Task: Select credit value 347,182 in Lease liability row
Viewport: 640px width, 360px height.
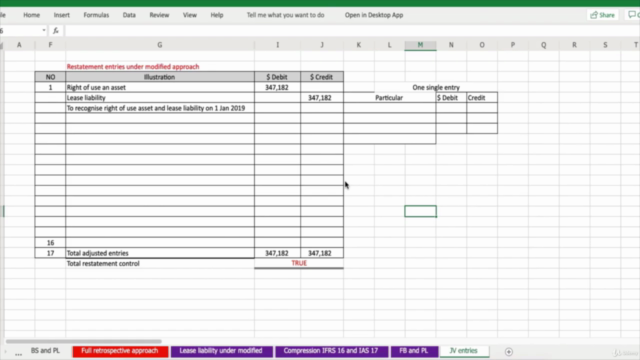Action: coord(322,98)
